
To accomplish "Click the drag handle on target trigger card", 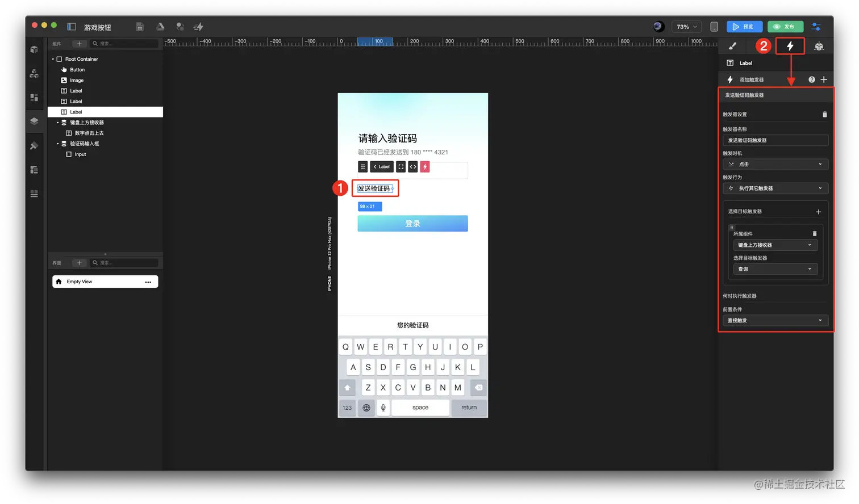I will point(732,227).
